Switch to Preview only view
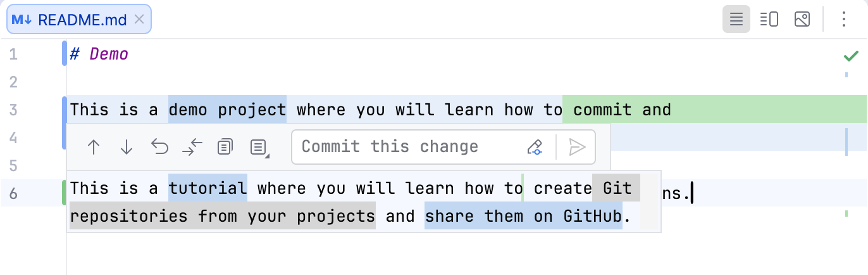 (802, 20)
